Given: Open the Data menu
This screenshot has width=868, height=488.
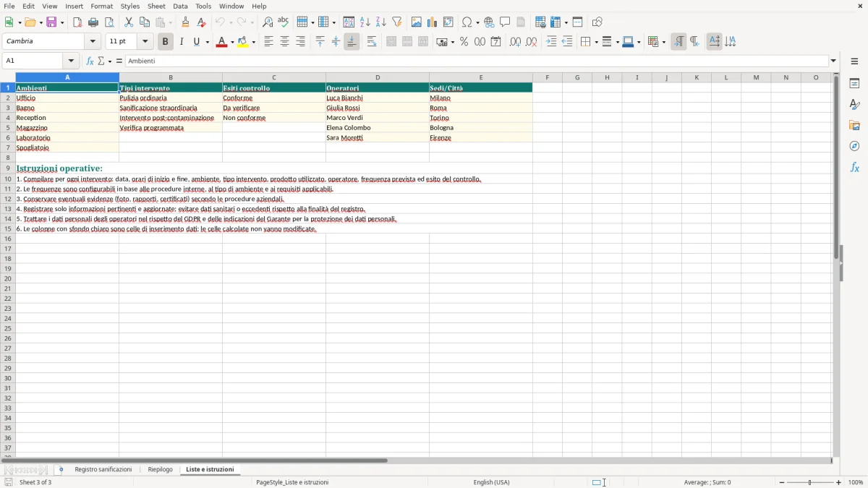Looking at the screenshot, I should tap(180, 6).
